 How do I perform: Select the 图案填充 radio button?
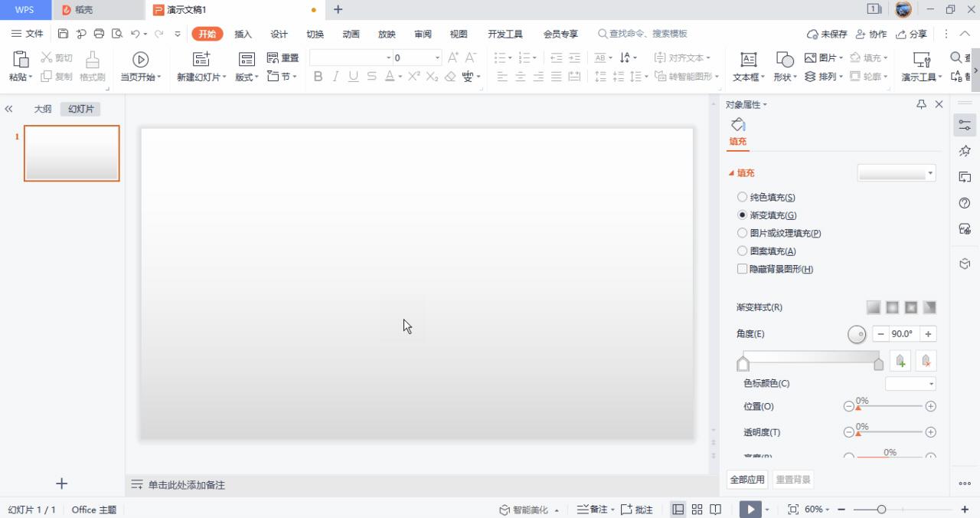tap(742, 251)
